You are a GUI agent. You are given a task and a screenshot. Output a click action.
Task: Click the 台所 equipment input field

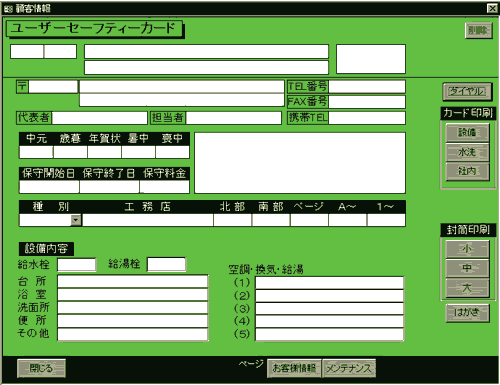pyautogui.click(x=133, y=282)
